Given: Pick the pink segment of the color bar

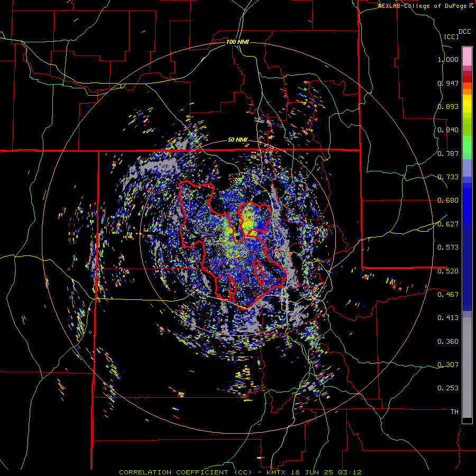Looking at the screenshot, I should 467,56.
